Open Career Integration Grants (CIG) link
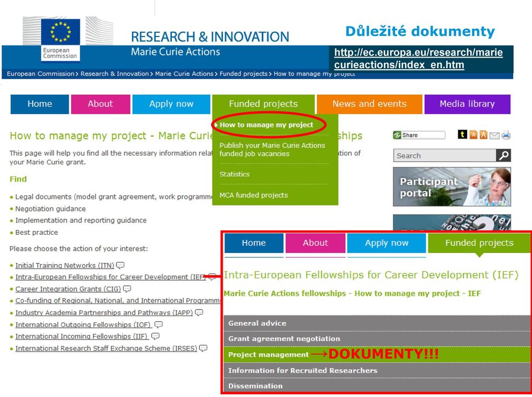Screen dimensions: 532x397 coord(68,289)
